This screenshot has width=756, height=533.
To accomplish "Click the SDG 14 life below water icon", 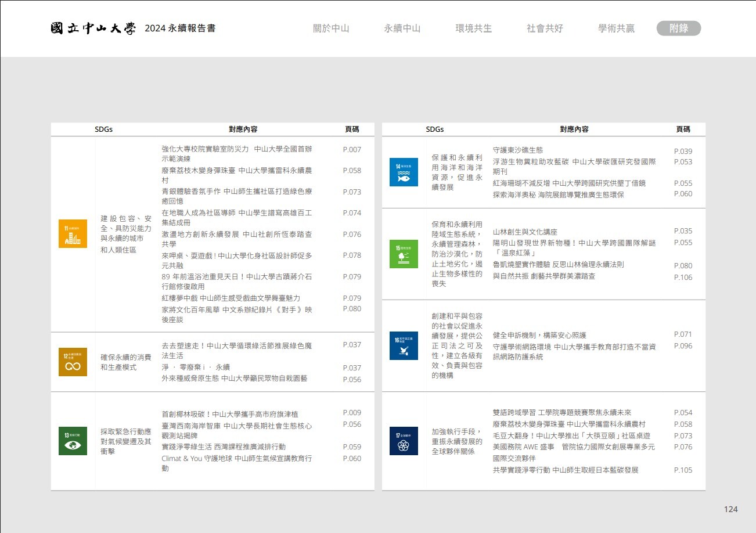I will click(x=404, y=172).
